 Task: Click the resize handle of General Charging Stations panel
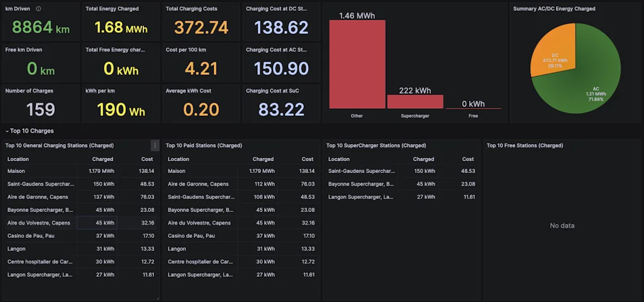pos(157,298)
